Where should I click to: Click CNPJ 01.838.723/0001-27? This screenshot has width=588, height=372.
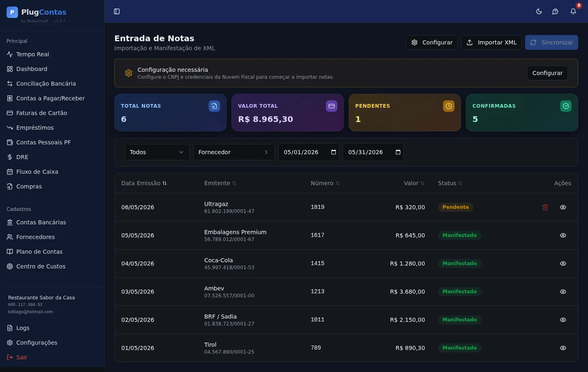tap(229, 324)
